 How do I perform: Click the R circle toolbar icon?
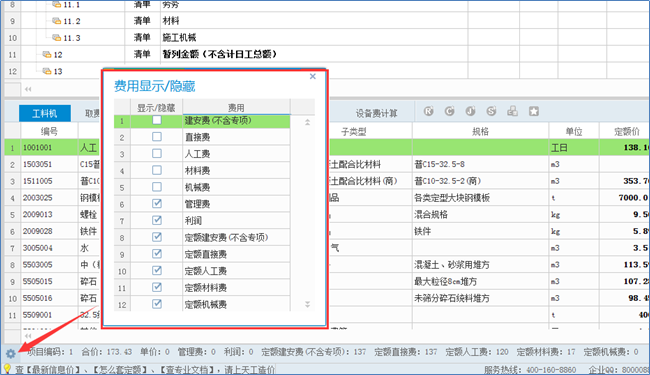click(x=428, y=111)
